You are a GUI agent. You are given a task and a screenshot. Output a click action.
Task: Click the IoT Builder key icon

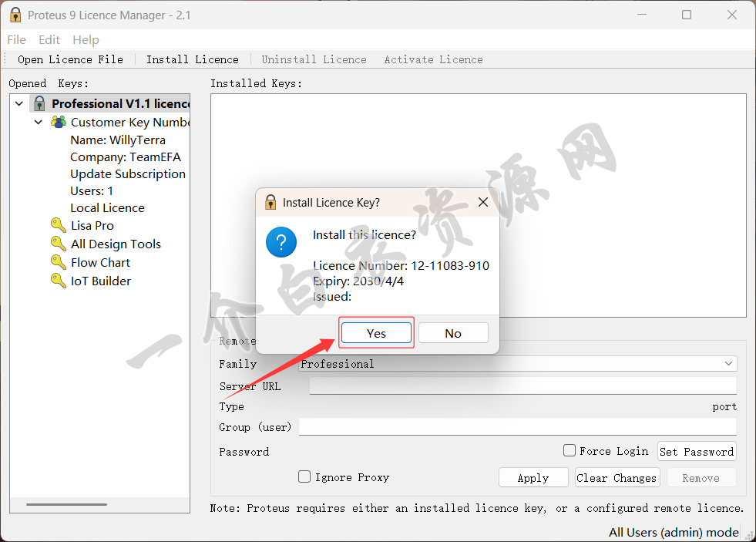[x=59, y=281]
